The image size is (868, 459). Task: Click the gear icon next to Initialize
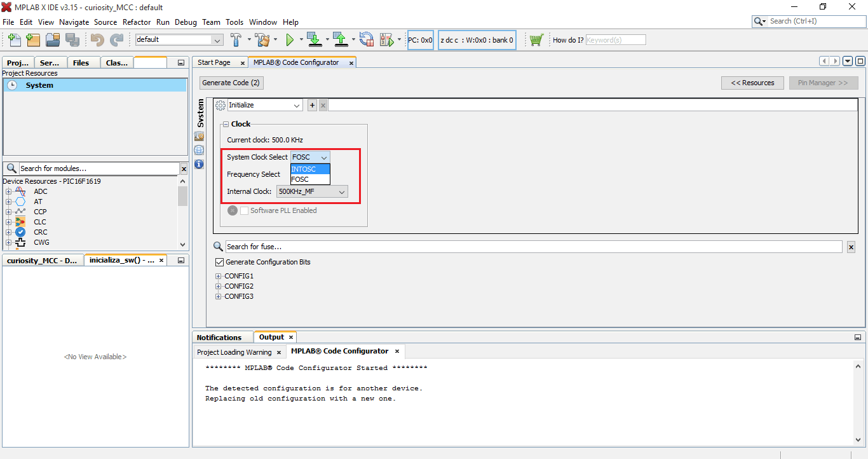[220, 105]
